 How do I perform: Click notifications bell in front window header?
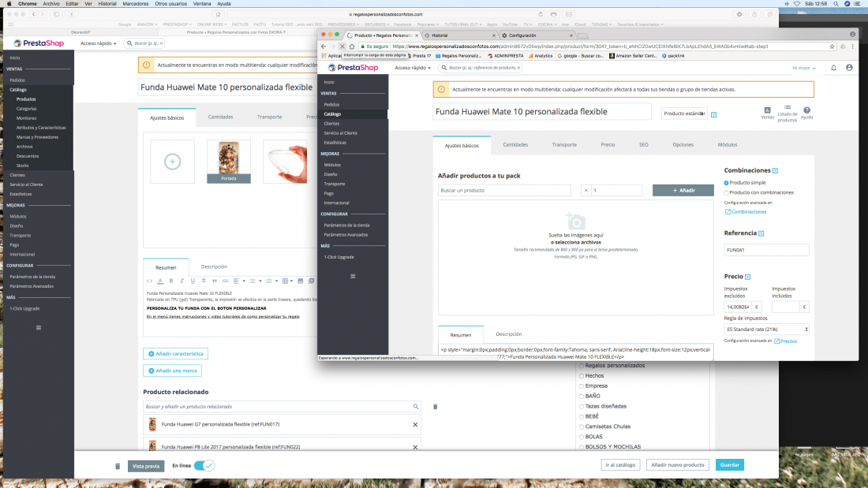[x=834, y=68]
